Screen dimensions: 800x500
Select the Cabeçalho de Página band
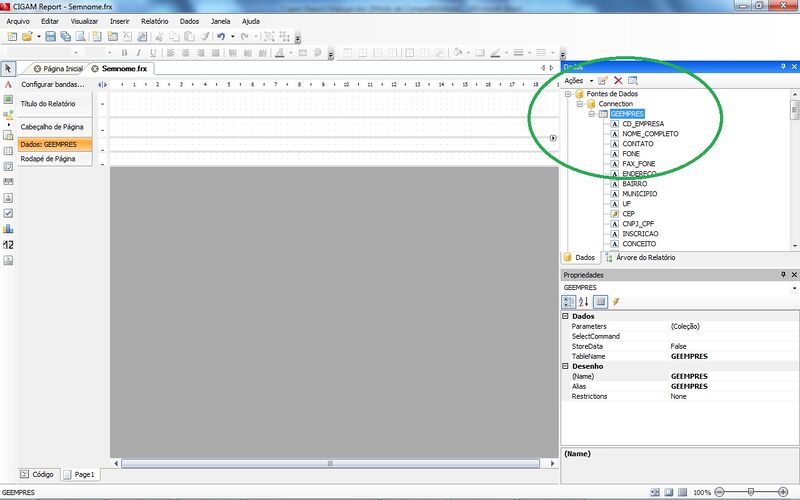(x=55, y=127)
